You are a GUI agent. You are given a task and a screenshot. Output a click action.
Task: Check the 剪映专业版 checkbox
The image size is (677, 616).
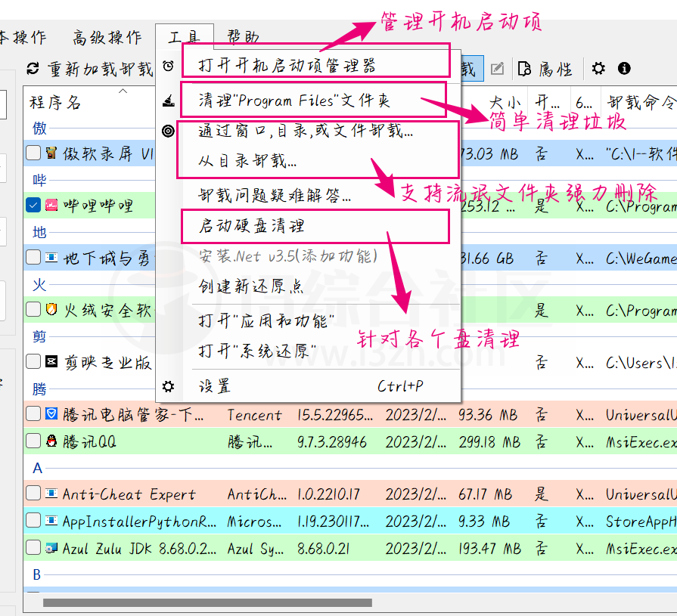coord(33,361)
